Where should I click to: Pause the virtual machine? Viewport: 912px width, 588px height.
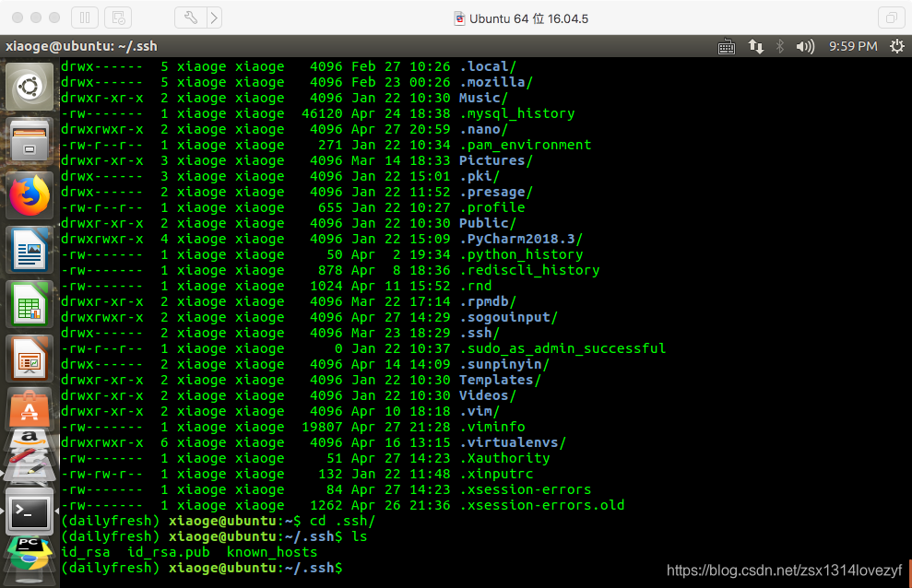[x=85, y=18]
